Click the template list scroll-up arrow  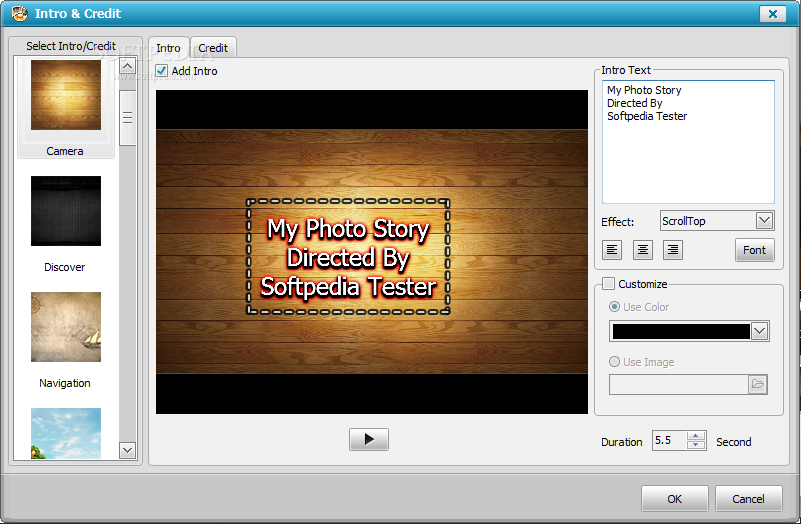127,65
